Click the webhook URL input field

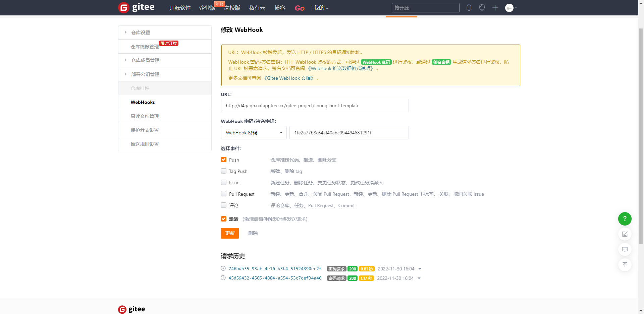315,106
